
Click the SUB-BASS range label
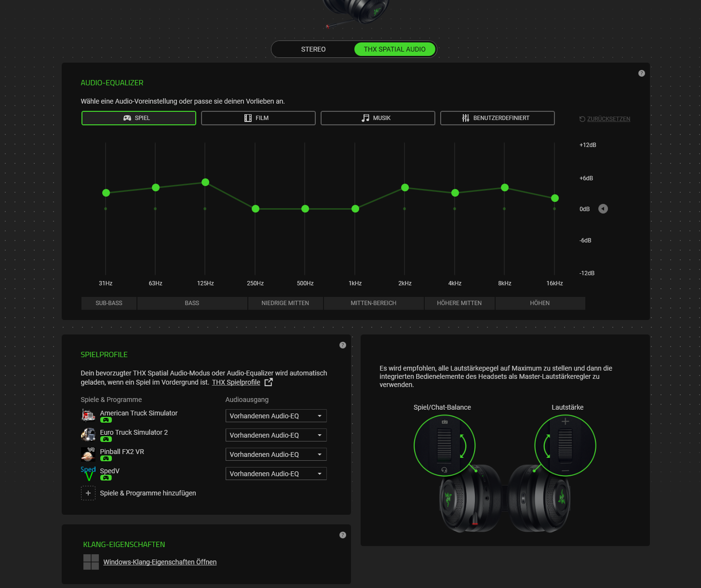pos(109,303)
